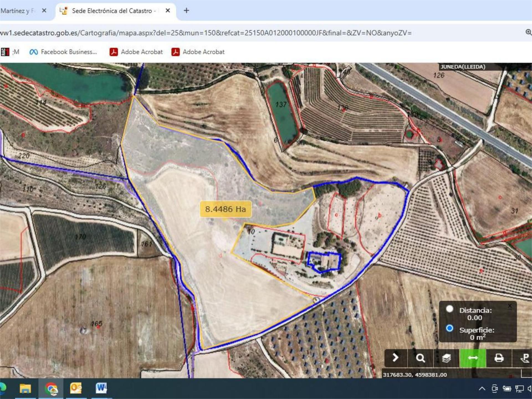This screenshot has width=532, height=399.
Task: Click the 8.4486 Ha area label
Action: pyautogui.click(x=226, y=209)
